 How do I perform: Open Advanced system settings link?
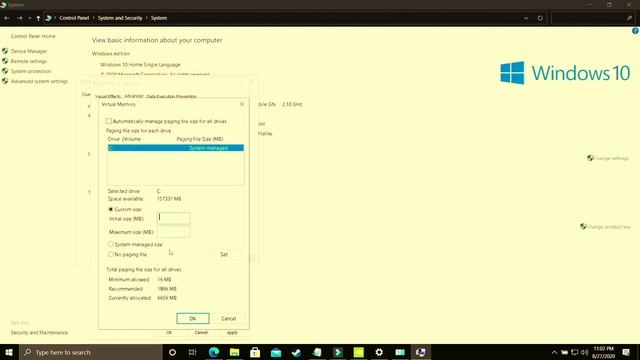pos(39,81)
